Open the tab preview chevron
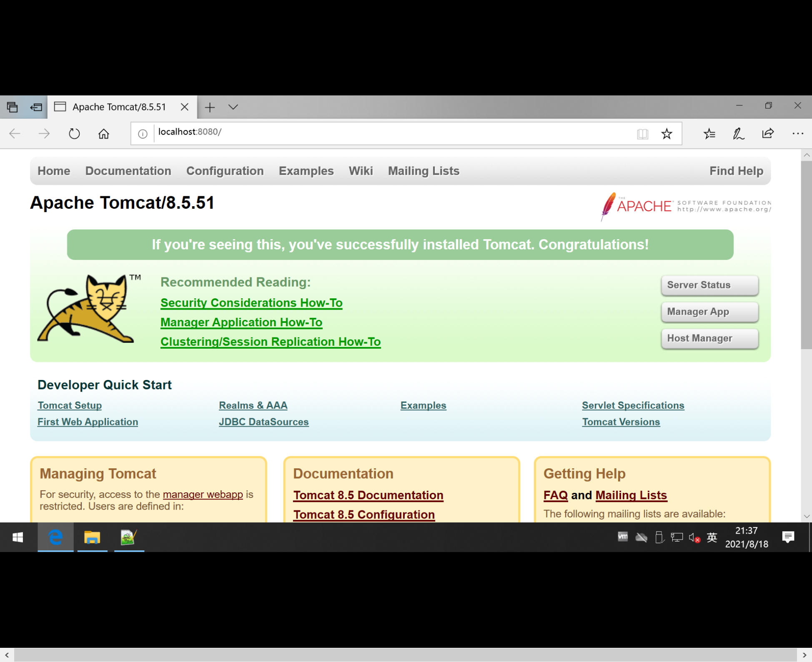Image resolution: width=812 pixels, height=662 pixels. tap(233, 107)
